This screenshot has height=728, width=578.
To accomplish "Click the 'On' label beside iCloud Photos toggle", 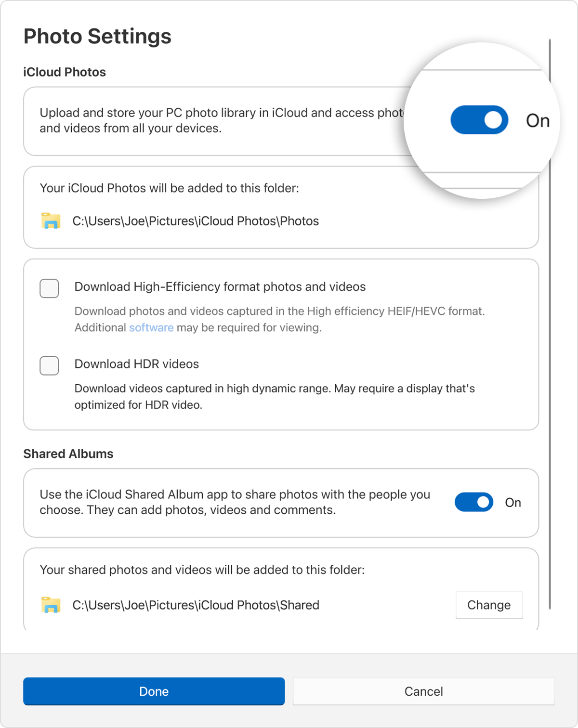I will (538, 120).
